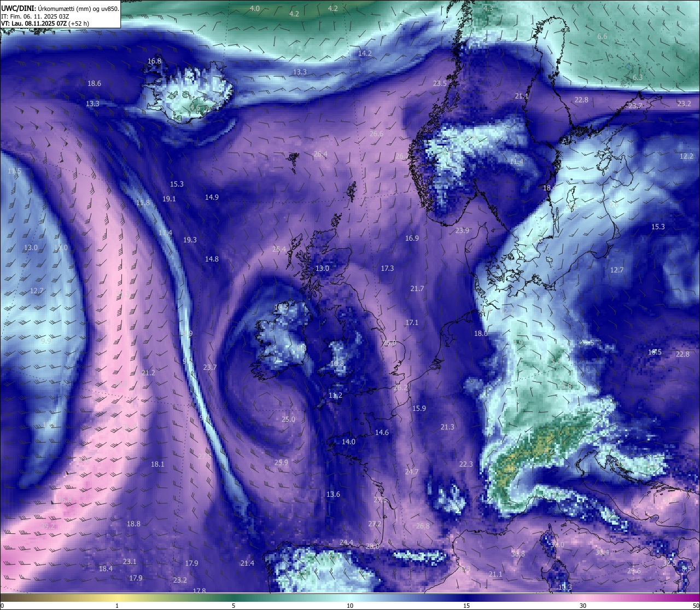The width and height of the screenshot is (700, 610).
Task: Click the 16.9 value label
Action: tap(412, 239)
